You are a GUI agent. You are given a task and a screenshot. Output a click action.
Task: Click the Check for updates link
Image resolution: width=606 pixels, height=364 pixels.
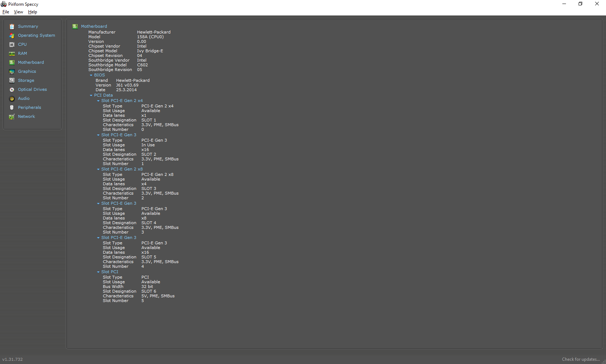[581, 359]
